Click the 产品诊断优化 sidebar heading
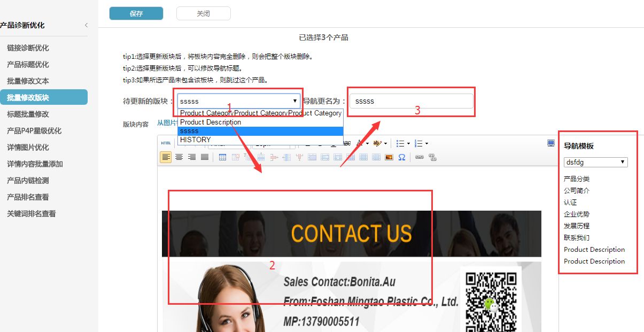 pos(22,25)
